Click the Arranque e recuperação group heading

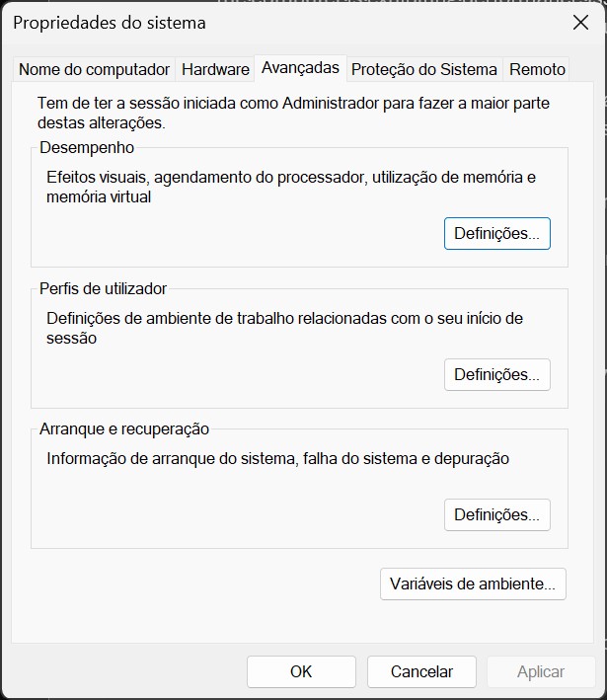pyautogui.click(x=124, y=429)
